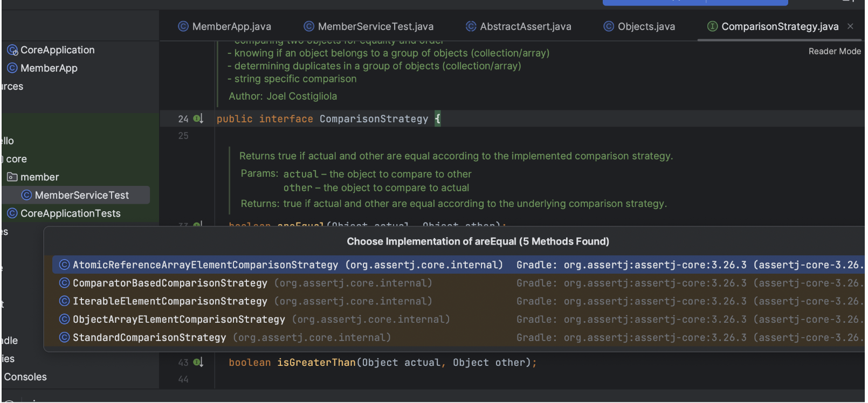
Task: Click the popup title 'Choose Implementation of areEqual'
Action: tap(478, 241)
